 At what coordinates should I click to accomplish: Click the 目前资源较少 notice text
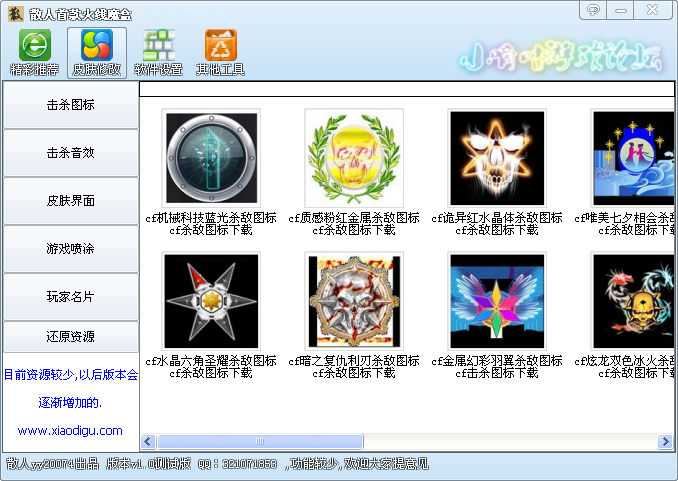click(x=71, y=375)
